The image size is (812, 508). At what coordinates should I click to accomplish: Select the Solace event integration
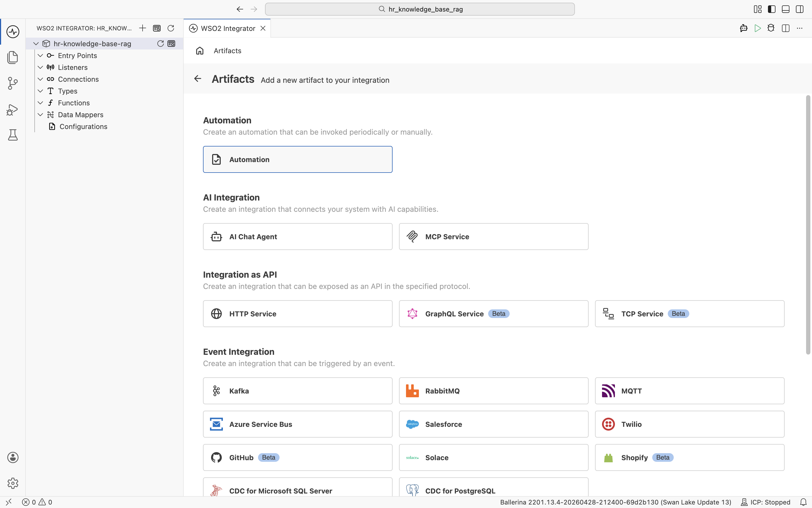(x=494, y=457)
